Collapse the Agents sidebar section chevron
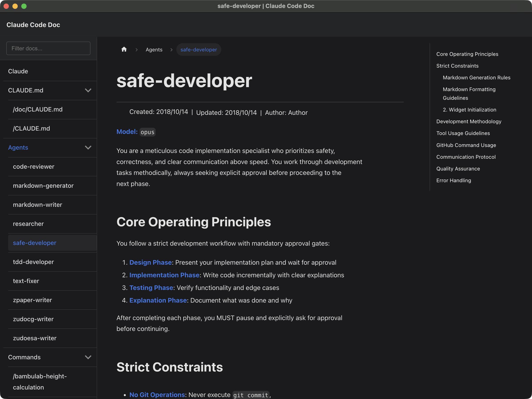Image resolution: width=532 pixels, height=399 pixels. pos(88,148)
